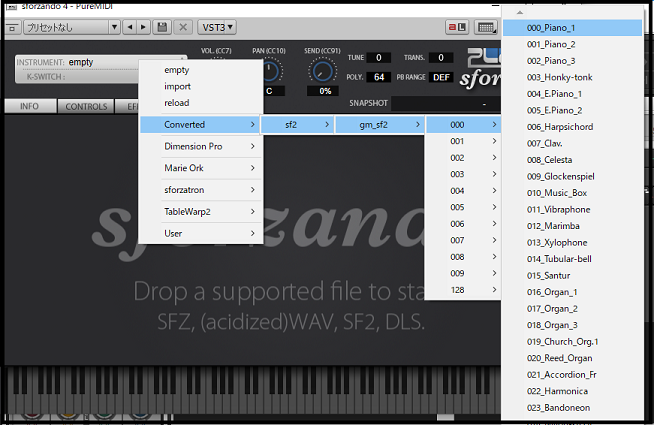Click the red A/B compare icon

457,28
